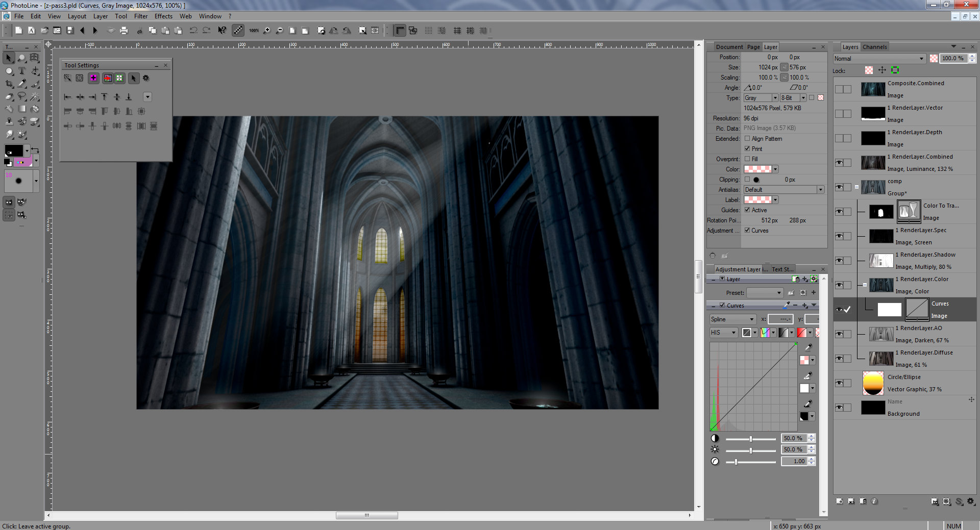
Task: Switch to the Channels tab
Action: [x=874, y=47]
